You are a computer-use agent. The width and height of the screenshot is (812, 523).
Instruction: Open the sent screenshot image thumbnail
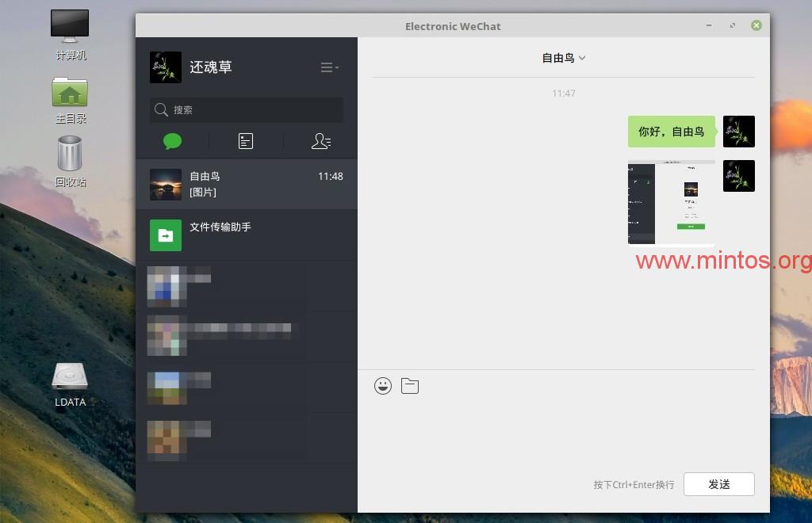tap(671, 204)
